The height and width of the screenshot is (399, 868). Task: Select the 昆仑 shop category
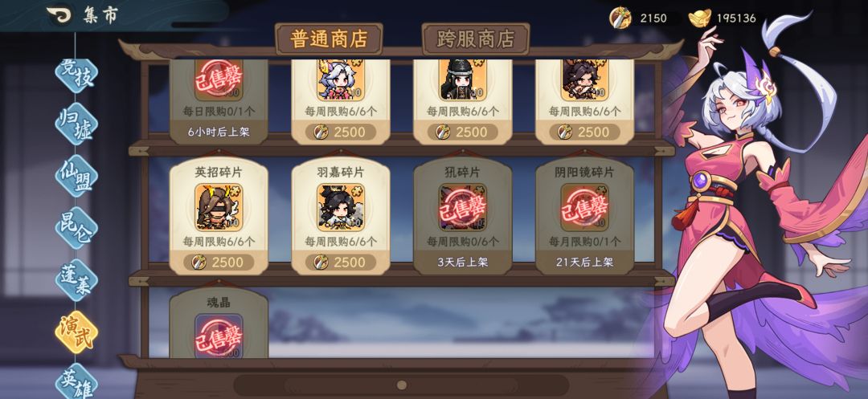point(76,228)
